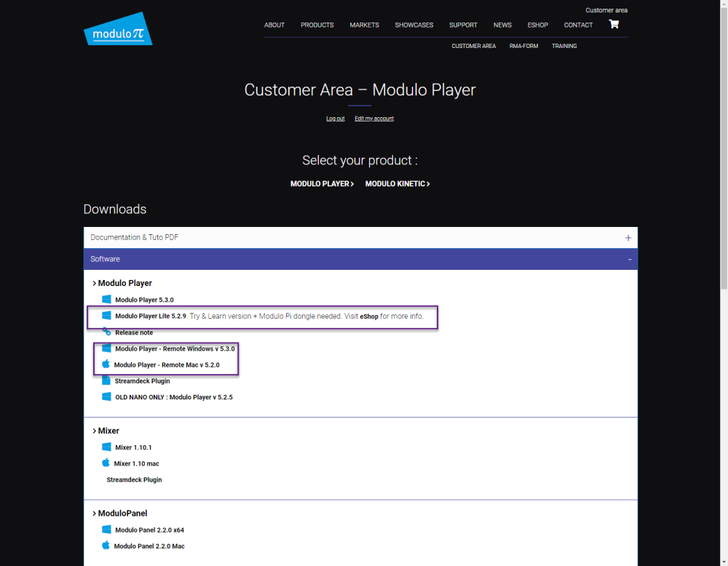728x566 pixels.
Task: Open the TRAINING submenu link
Action: (x=564, y=46)
